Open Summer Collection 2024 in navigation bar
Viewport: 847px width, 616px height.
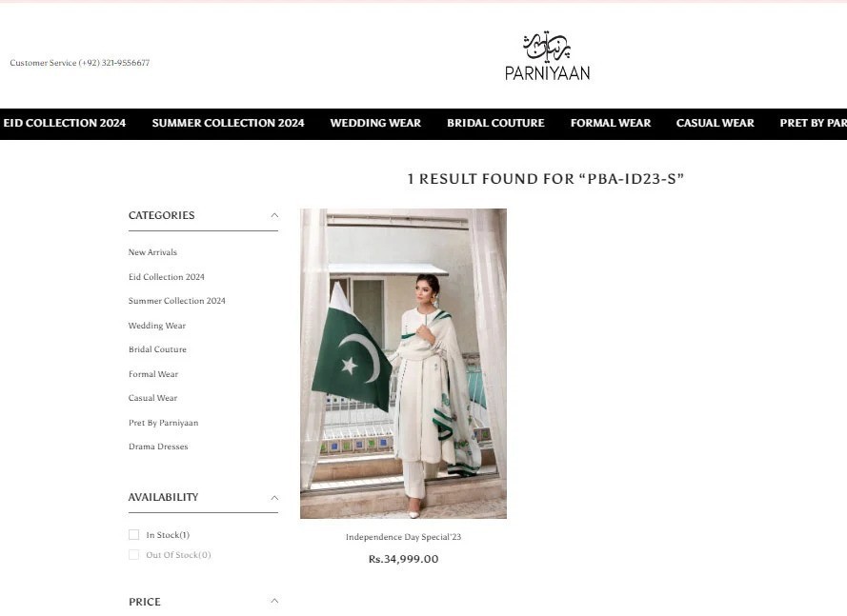pos(228,123)
